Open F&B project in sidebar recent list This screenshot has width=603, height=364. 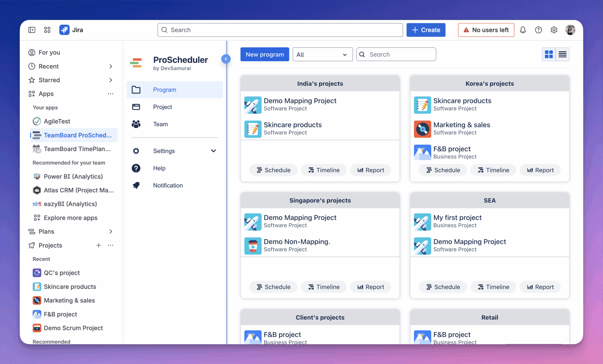(x=74, y=314)
